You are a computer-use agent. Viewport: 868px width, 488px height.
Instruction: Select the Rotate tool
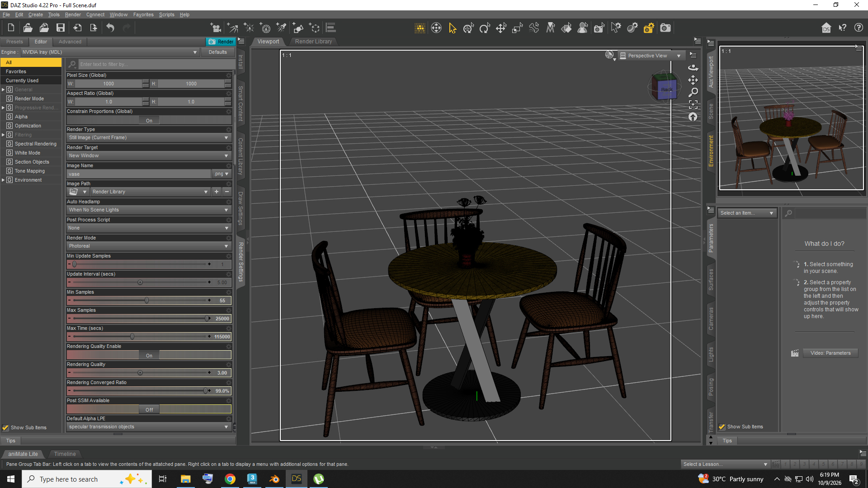(485, 28)
